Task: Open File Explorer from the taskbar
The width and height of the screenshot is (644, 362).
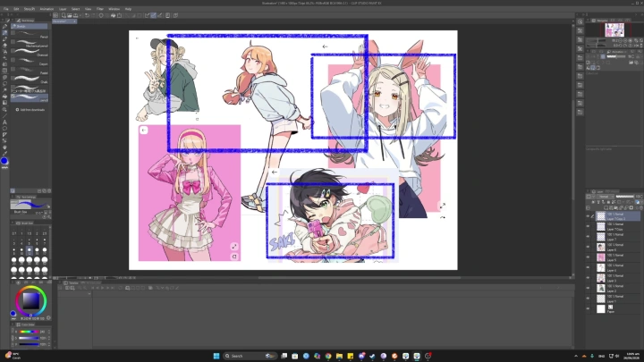Action: pos(339,356)
